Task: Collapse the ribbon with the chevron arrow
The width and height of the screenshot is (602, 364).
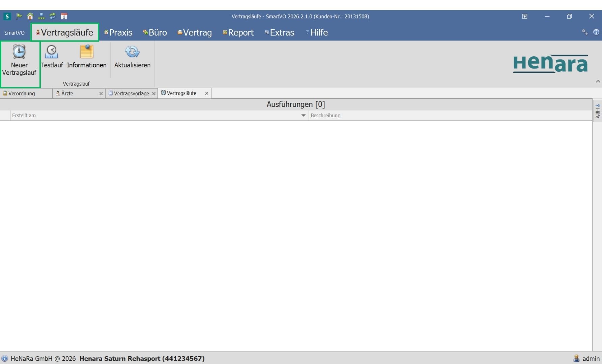Action: click(x=598, y=81)
